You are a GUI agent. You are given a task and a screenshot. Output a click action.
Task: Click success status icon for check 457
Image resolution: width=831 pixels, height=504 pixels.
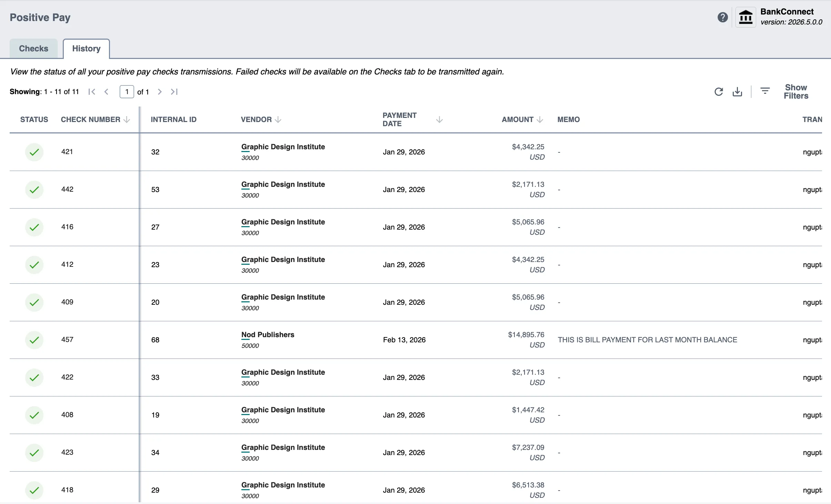click(x=34, y=340)
